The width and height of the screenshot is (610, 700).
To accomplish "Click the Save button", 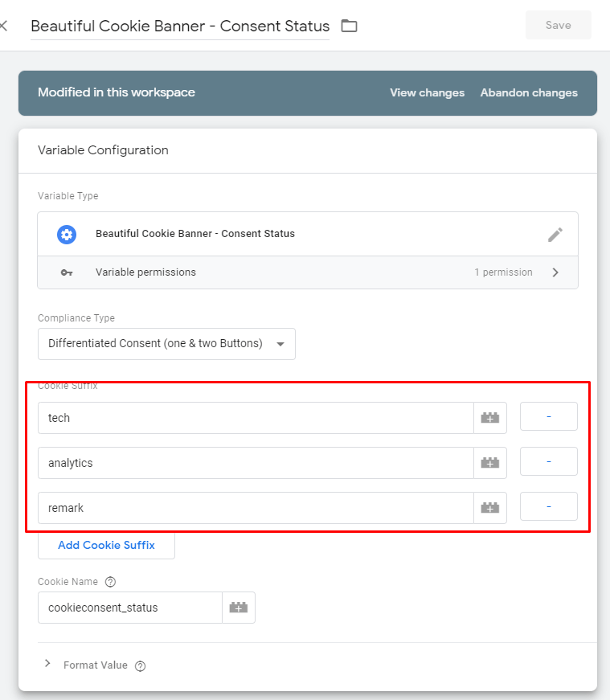I will click(559, 25).
